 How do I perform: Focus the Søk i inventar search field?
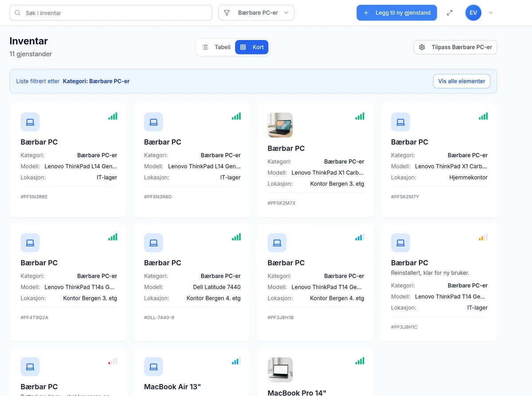[x=111, y=13]
